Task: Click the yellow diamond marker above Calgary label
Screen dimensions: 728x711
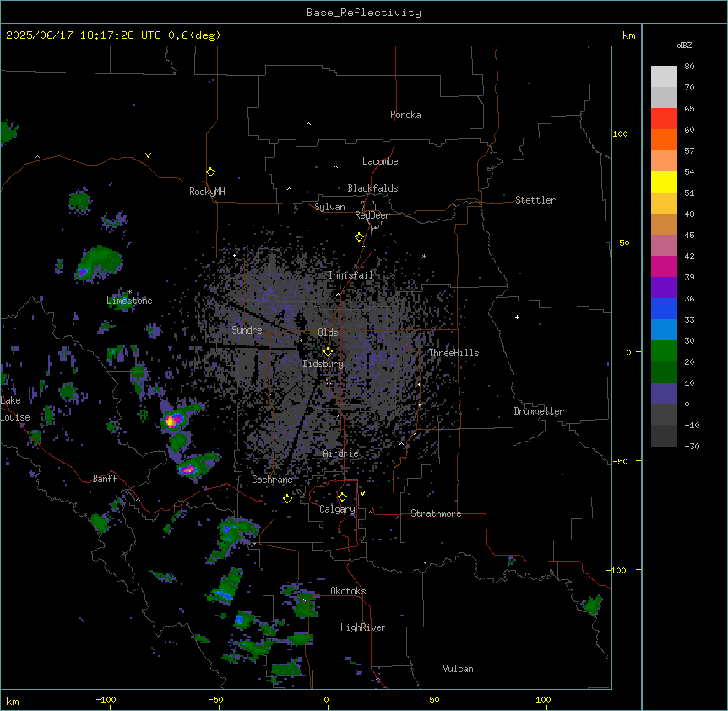Action: (x=342, y=497)
